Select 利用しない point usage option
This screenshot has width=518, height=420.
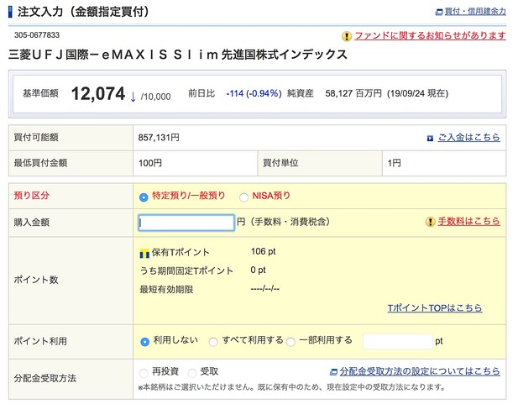pos(144,342)
